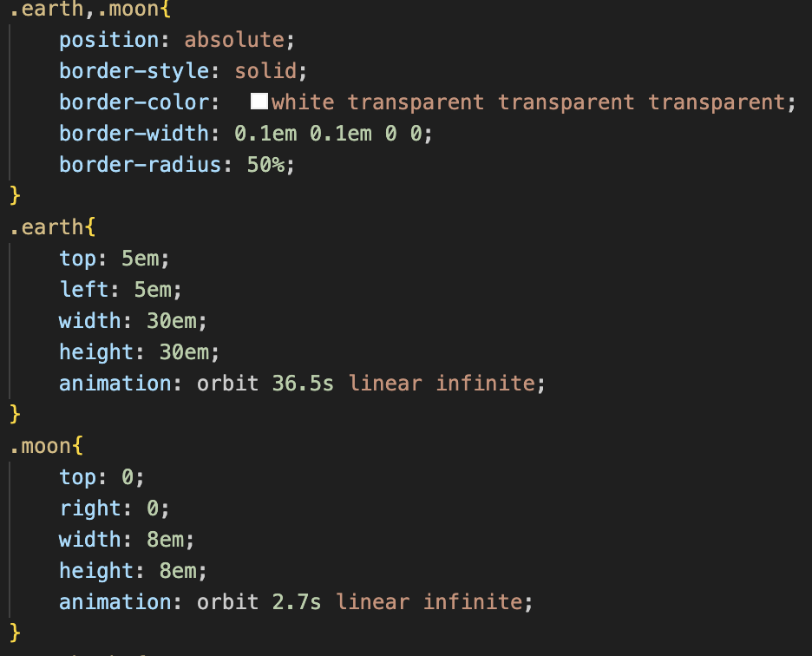Click earth's 36.5s animation duration
This screenshot has width=812, height=656.
[x=303, y=384]
